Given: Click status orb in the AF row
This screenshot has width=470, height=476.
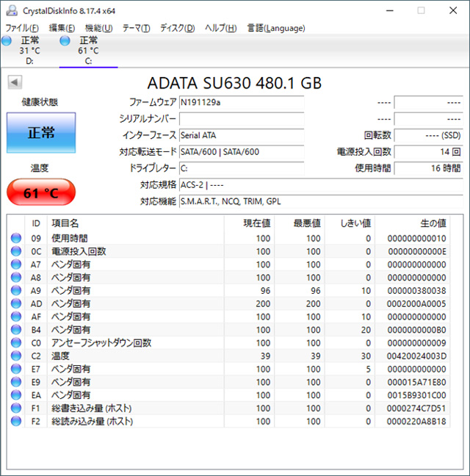Looking at the screenshot, I should [x=16, y=317].
